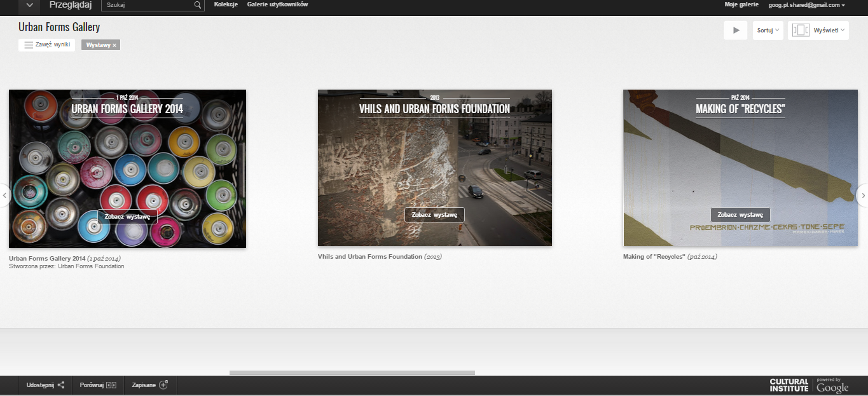The height and width of the screenshot is (396, 868).
Task: Open the Urban Forms Gallery 2014 thumbnail
Action: pyautogui.click(x=127, y=168)
